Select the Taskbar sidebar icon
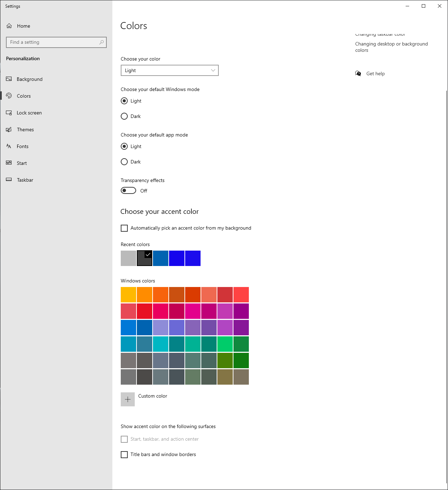 (x=9, y=180)
